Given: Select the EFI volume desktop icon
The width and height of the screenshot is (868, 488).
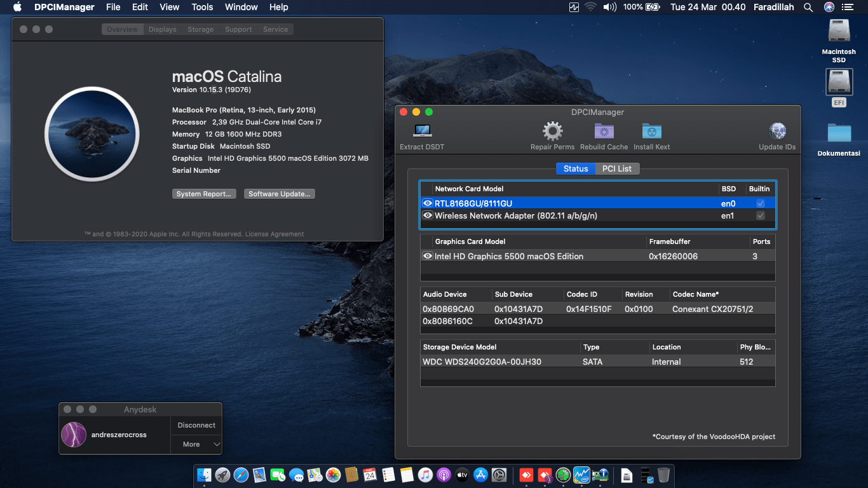Looking at the screenshot, I should tap(839, 82).
